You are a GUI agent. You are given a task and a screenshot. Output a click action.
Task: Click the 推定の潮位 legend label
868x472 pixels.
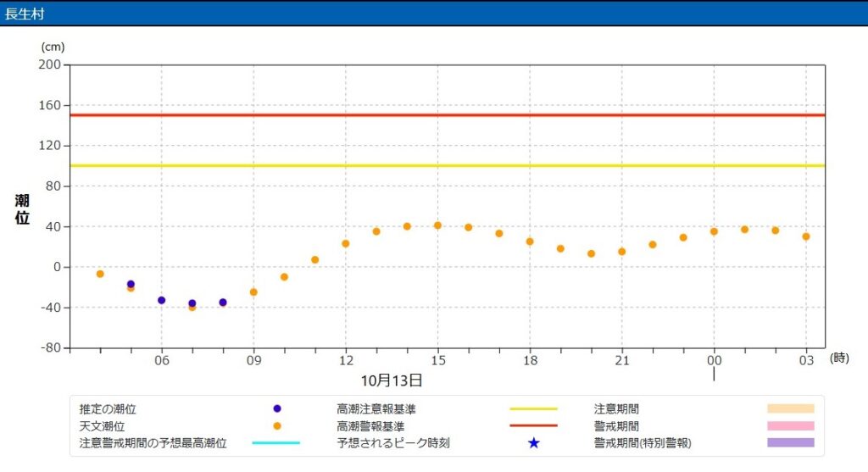[x=108, y=409]
